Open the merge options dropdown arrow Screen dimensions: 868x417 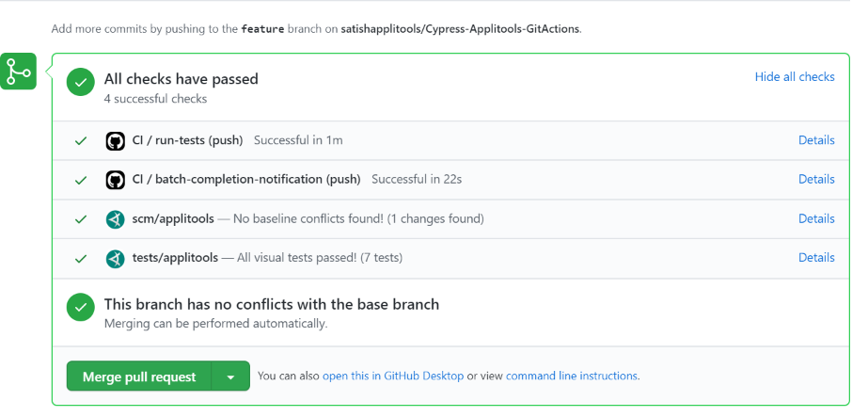(x=230, y=377)
